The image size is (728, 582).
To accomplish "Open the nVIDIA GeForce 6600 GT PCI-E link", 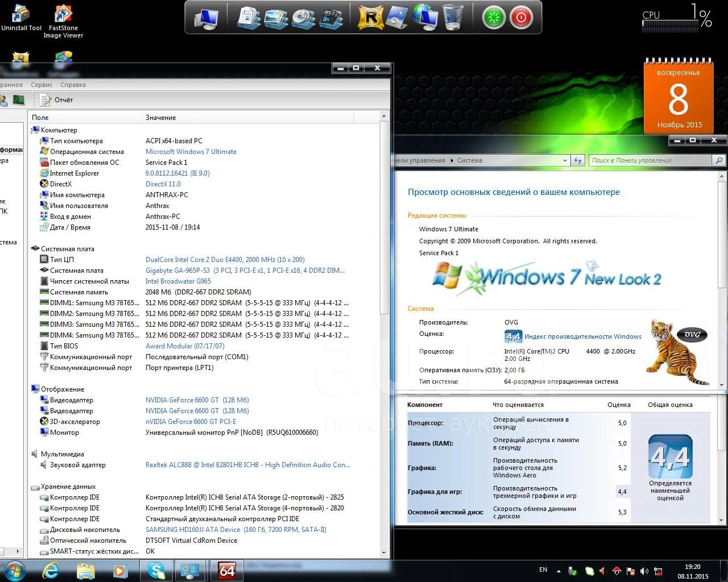I will click(191, 422).
